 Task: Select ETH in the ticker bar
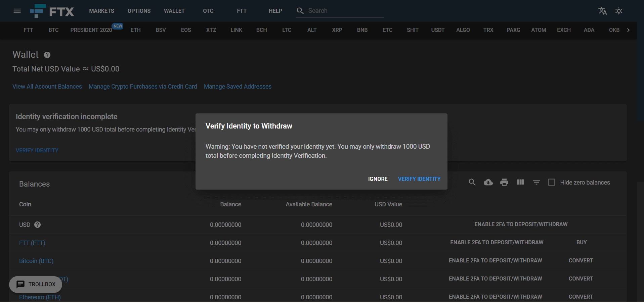point(136,30)
